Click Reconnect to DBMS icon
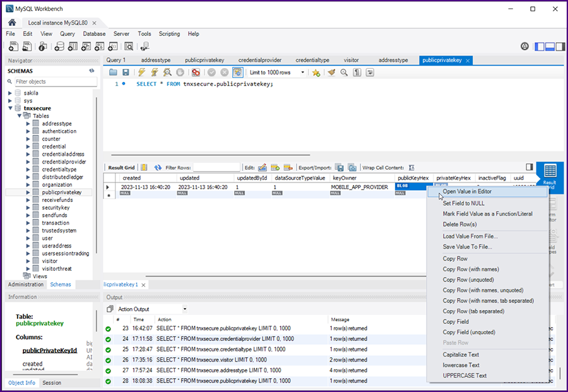Screen dimensions: 568x392 [145, 46]
